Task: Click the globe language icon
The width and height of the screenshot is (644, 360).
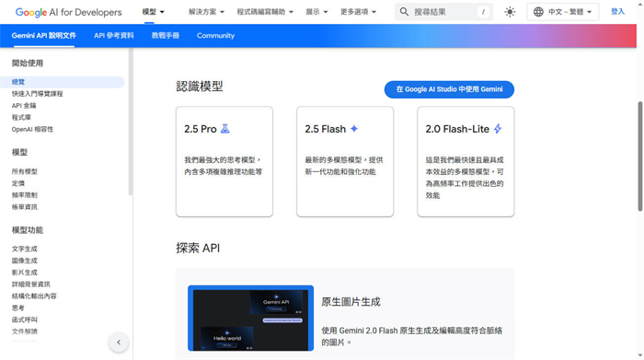Action: [x=538, y=12]
